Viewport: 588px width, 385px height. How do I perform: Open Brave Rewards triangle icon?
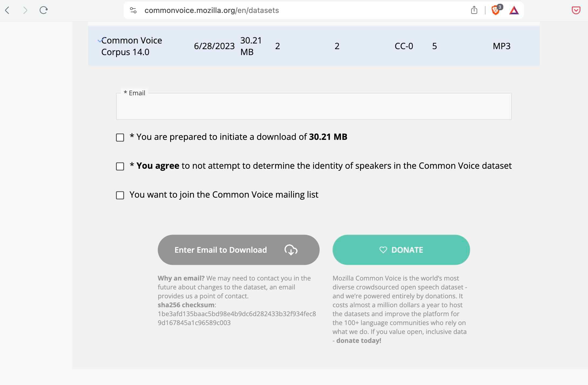[514, 10]
